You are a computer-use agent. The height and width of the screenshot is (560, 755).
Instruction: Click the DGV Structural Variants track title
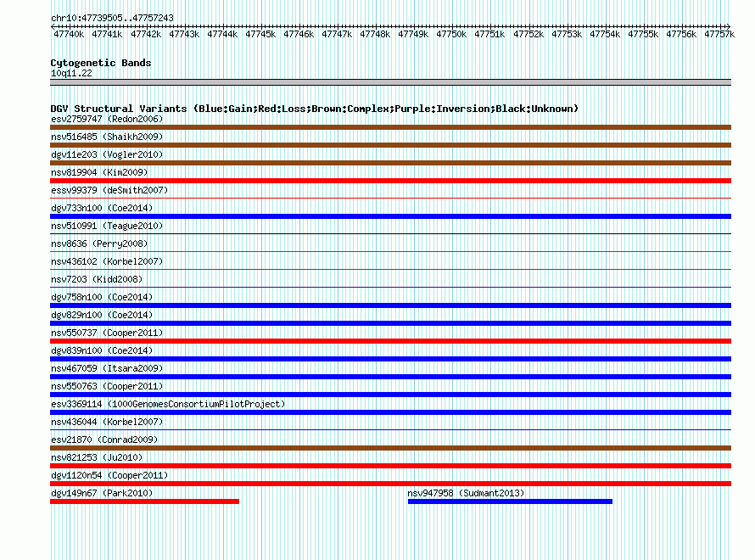[315, 109]
